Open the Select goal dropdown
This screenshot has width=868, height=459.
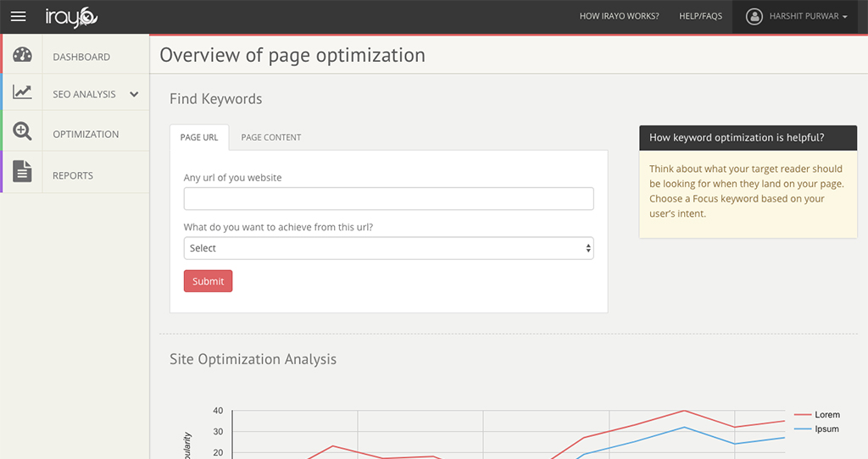388,248
